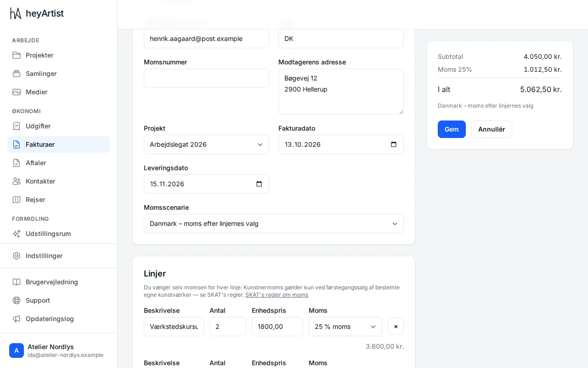Edit the Modtagerens adresse text area

point(341,92)
